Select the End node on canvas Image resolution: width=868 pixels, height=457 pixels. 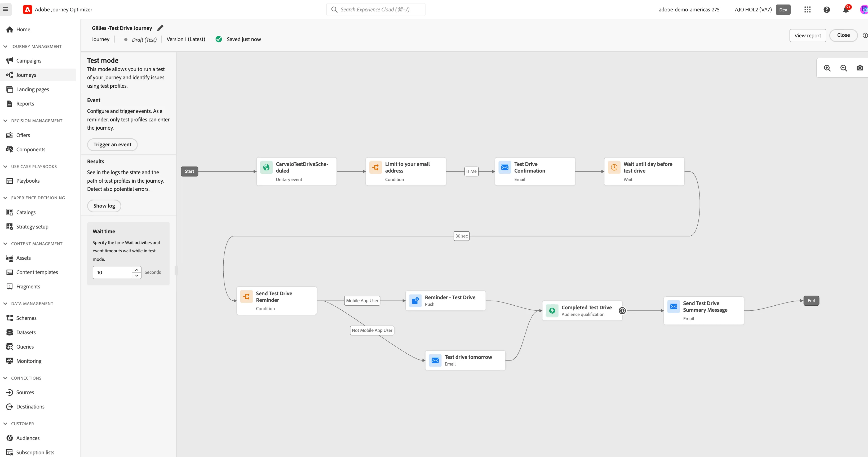pyautogui.click(x=811, y=301)
